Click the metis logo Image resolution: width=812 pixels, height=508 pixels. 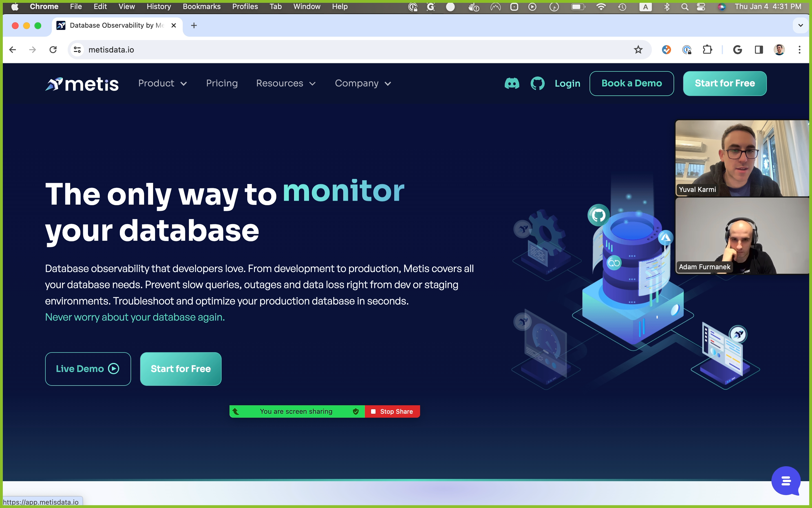click(x=82, y=84)
